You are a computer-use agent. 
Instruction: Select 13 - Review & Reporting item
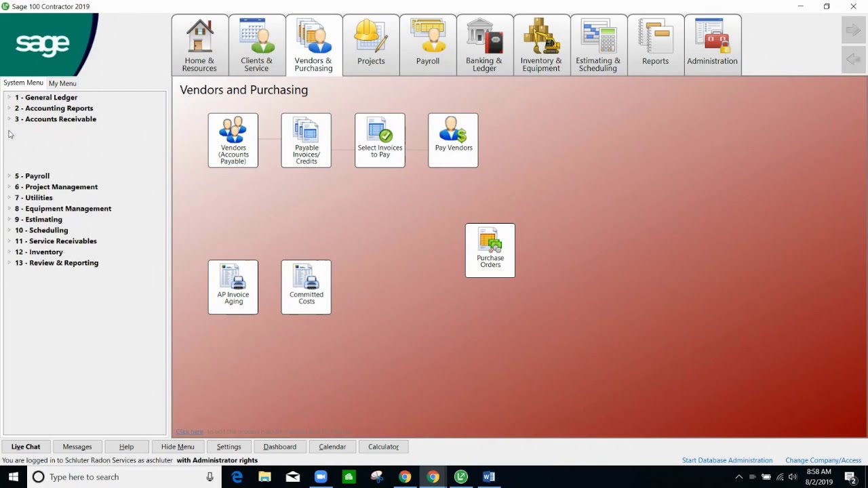[56, 263]
